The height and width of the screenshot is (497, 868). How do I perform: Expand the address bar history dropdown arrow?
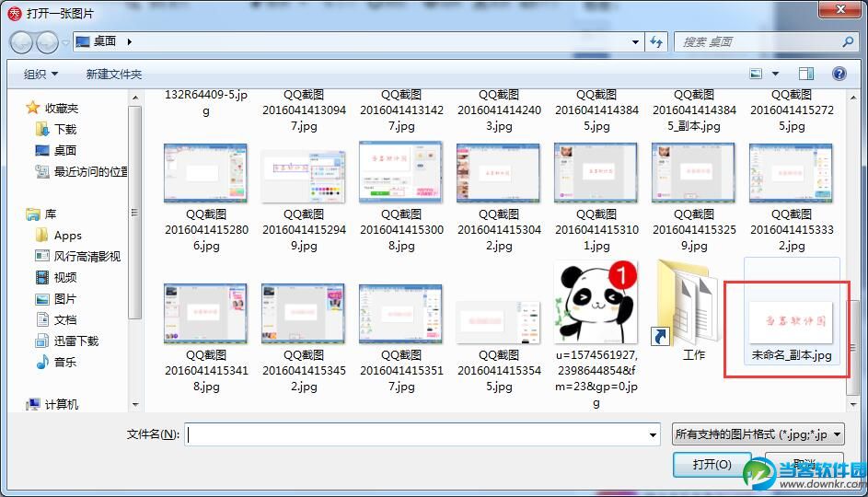(635, 42)
